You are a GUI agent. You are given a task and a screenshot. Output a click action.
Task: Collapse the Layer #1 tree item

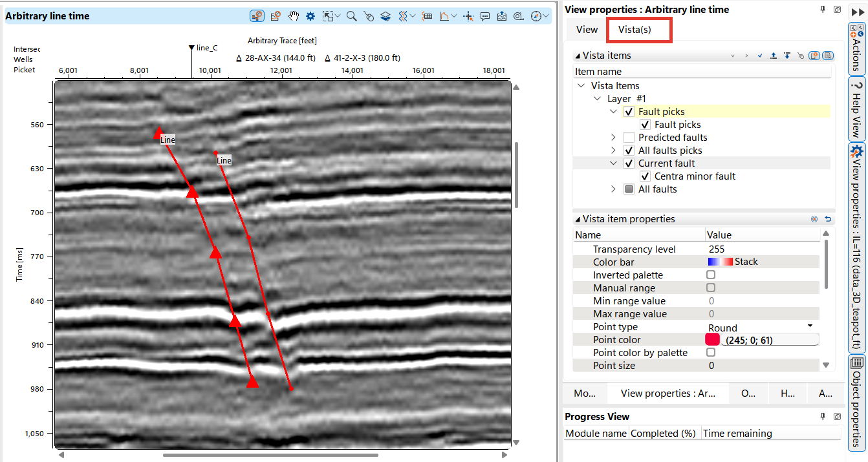(x=597, y=98)
